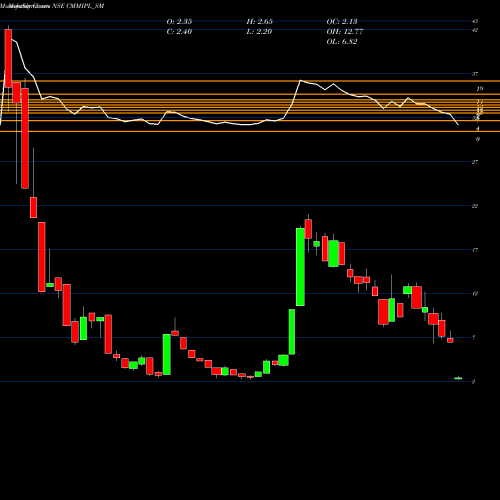
Task: Click the 2 price axis label
Action: coord(474,382)
